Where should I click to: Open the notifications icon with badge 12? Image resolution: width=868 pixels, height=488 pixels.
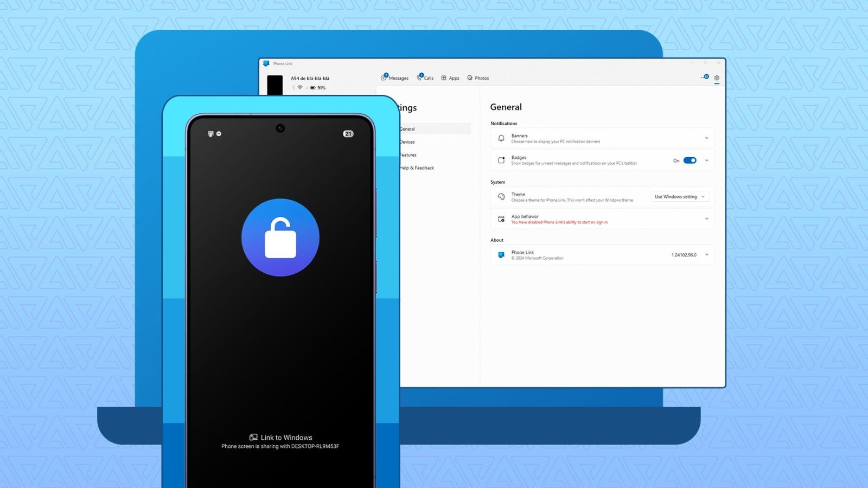[705, 77]
